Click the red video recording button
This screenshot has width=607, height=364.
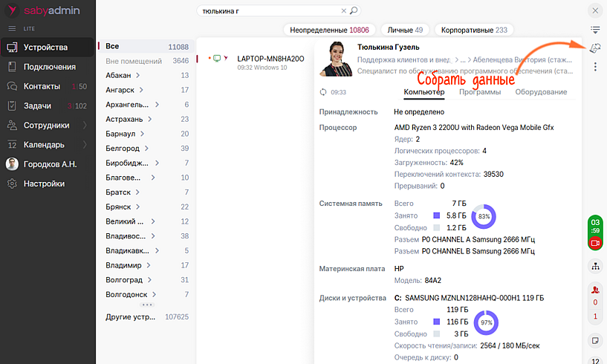[595, 243]
